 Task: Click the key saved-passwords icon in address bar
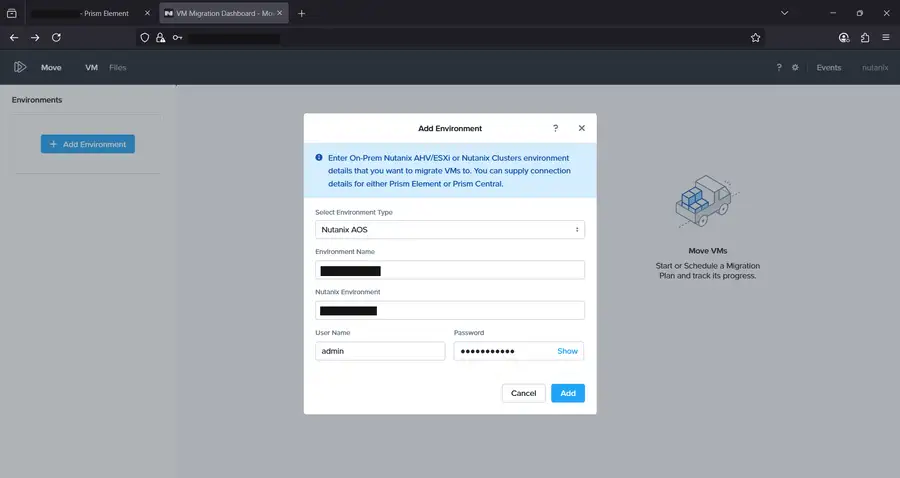coord(177,38)
